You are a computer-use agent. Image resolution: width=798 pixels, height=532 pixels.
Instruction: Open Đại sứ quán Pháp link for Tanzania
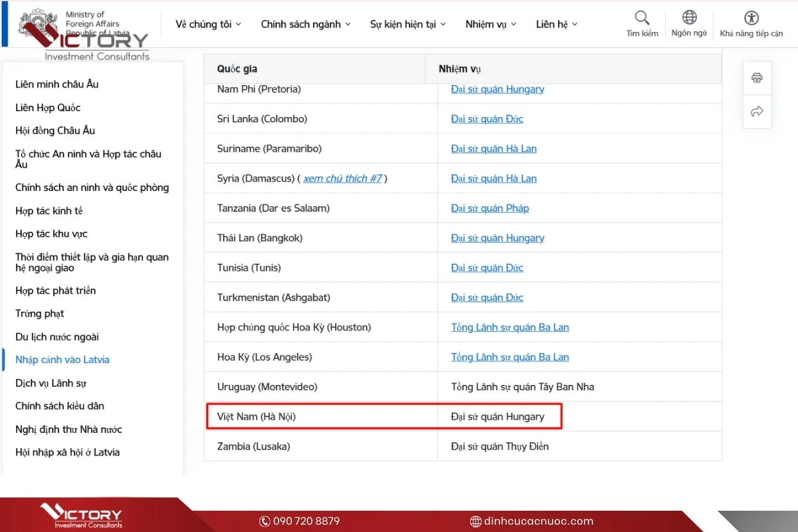(490, 208)
